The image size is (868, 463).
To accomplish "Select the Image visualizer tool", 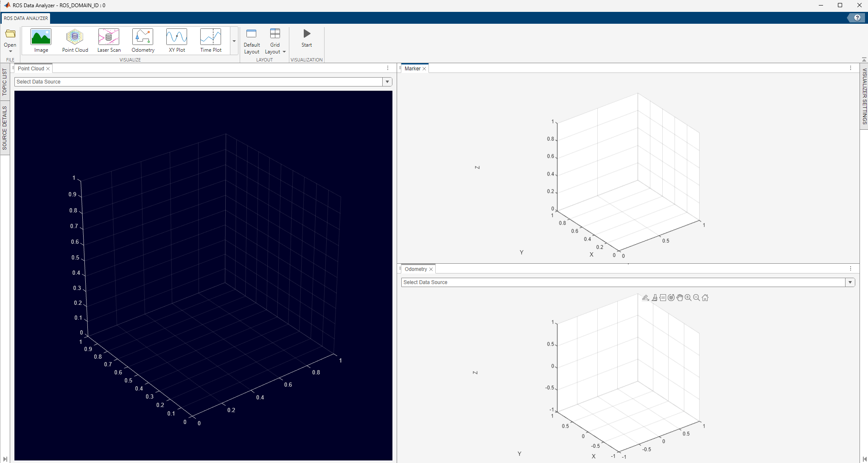I will click(x=41, y=40).
